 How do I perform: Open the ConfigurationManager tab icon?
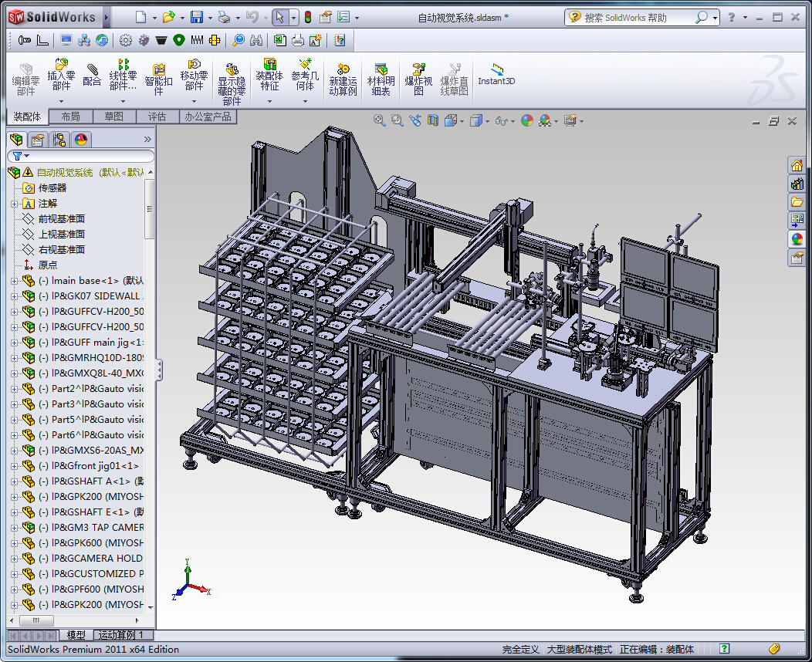[x=59, y=139]
